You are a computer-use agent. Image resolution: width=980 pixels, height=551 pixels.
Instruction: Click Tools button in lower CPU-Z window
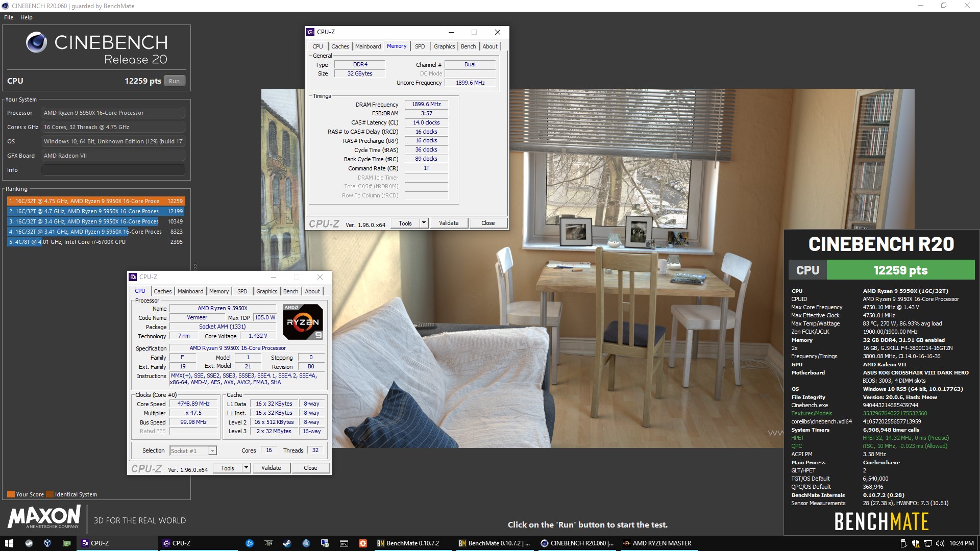coord(228,468)
